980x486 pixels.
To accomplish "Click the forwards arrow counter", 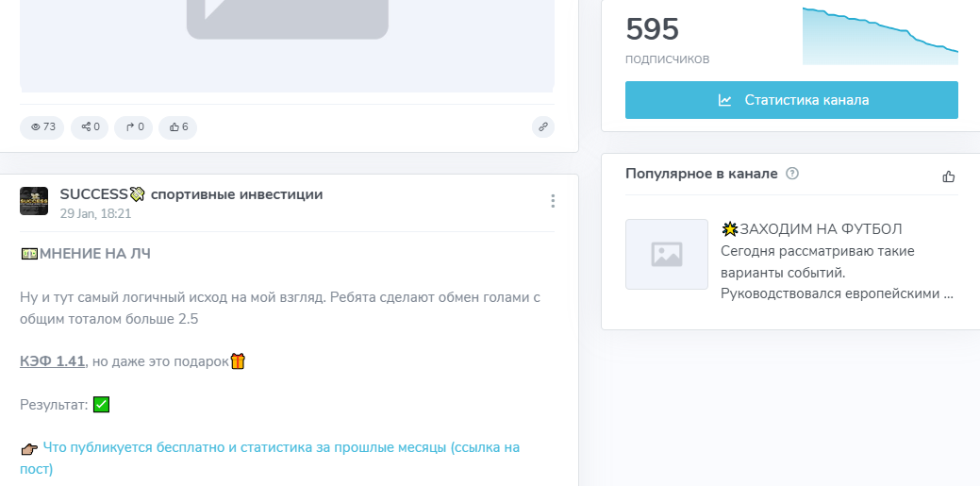I will tap(134, 126).
